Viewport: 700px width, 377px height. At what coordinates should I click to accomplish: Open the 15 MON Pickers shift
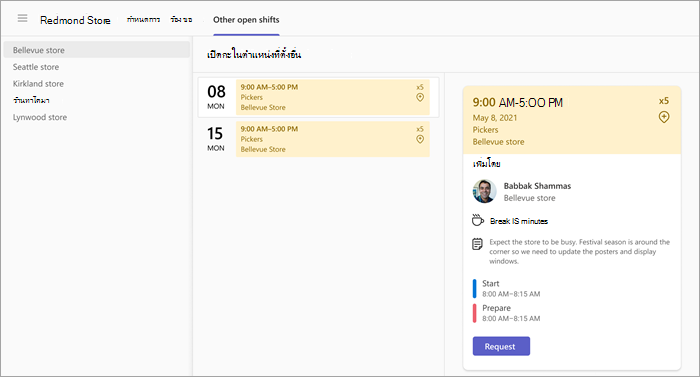[333, 139]
